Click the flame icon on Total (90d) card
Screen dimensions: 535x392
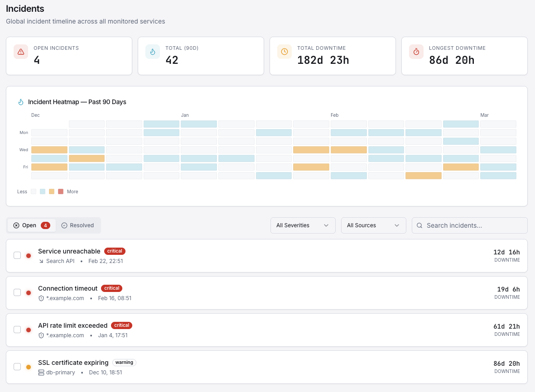pos(153,52)
